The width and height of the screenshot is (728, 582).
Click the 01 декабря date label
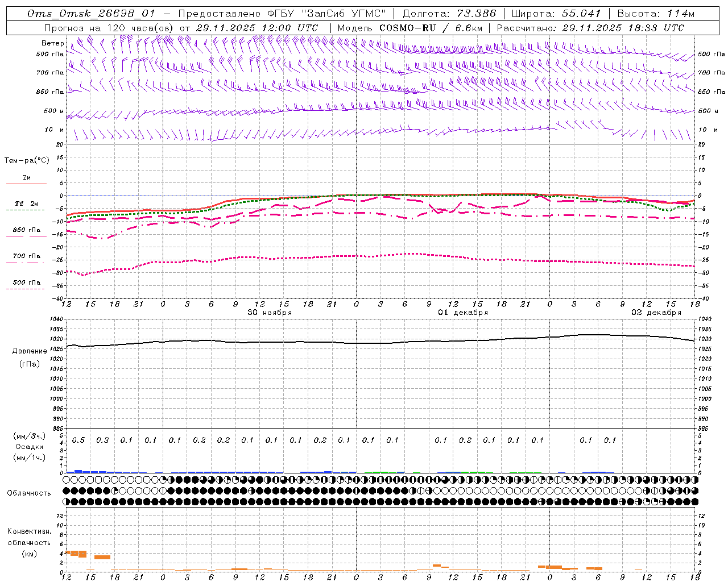[463, 313]
